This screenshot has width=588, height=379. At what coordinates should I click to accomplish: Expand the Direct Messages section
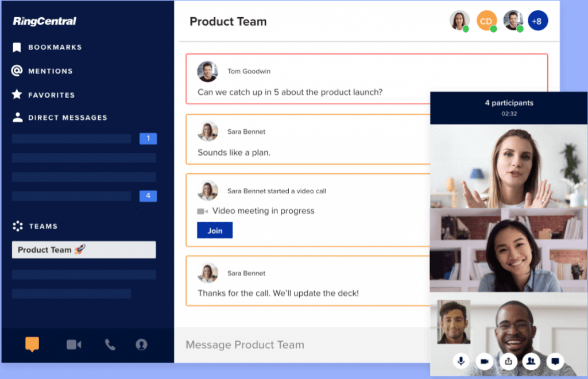click(x=67, y=118)
